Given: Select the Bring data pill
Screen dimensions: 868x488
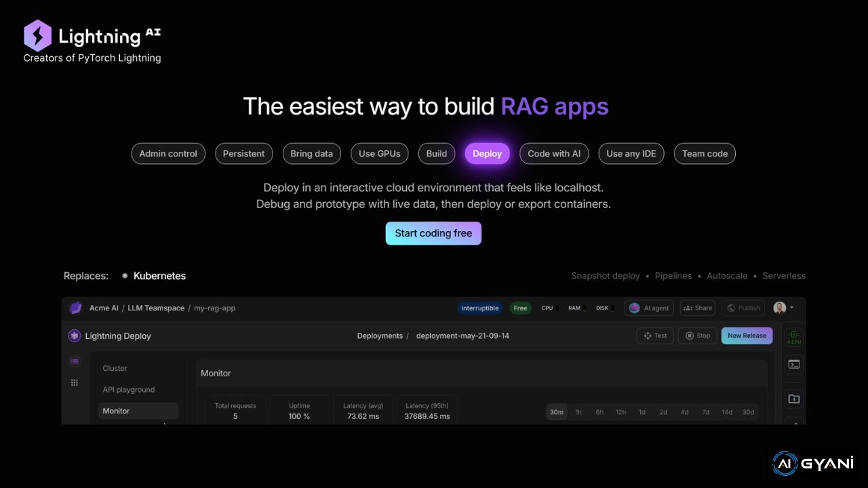Looking at the screenshot, I should pyautogui.click(x=311, y=153).
